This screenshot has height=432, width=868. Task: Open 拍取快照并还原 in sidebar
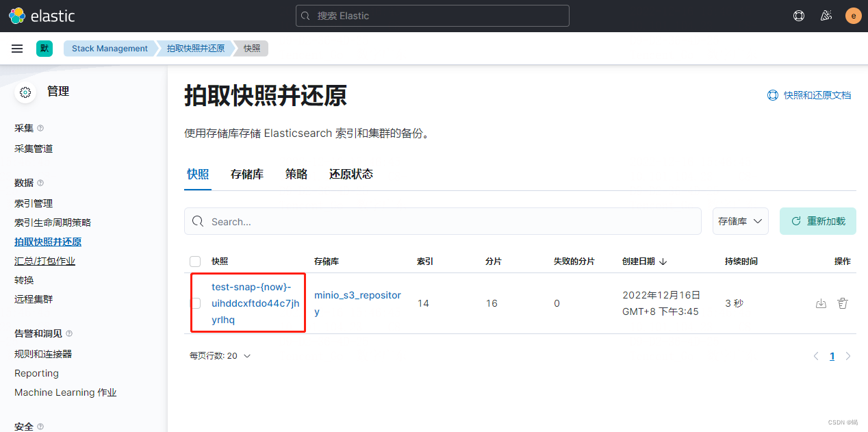tap(48, 242)
